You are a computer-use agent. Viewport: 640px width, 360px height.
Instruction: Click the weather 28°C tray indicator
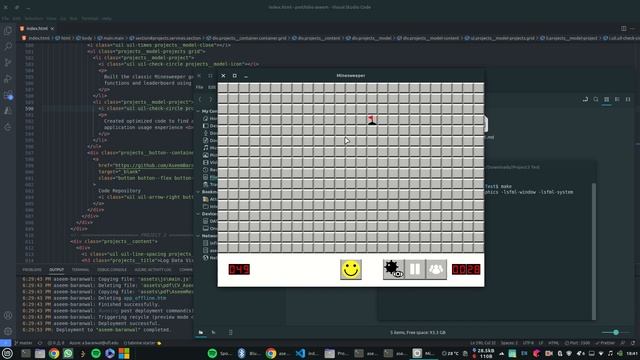(x=451, y=353)
